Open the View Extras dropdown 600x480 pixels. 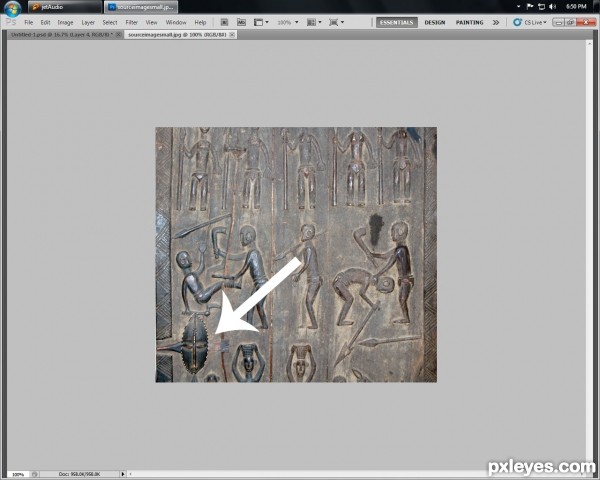point(261,23)
